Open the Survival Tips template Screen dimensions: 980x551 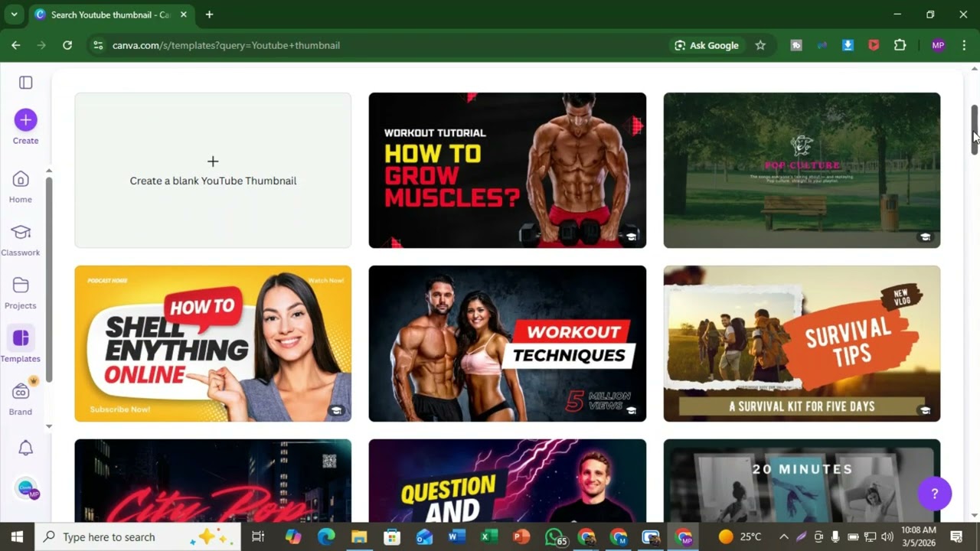tap(802, 344)
